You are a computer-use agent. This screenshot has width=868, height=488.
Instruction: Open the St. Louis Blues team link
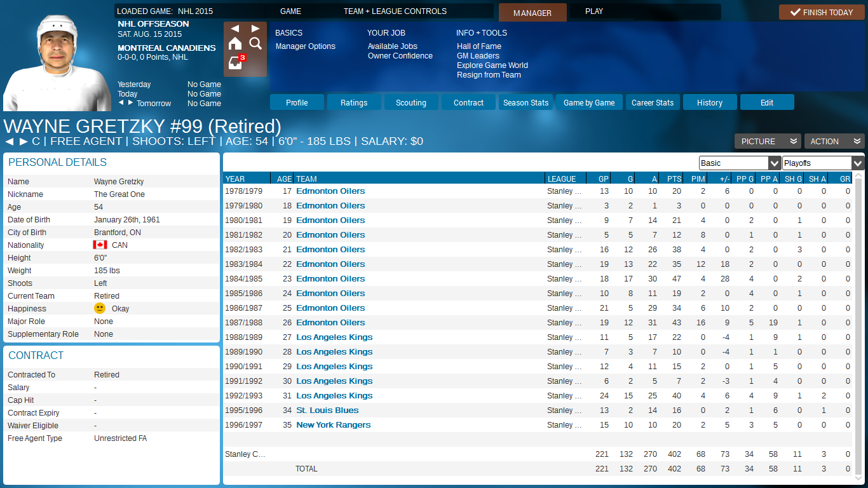tap(327, 410)
